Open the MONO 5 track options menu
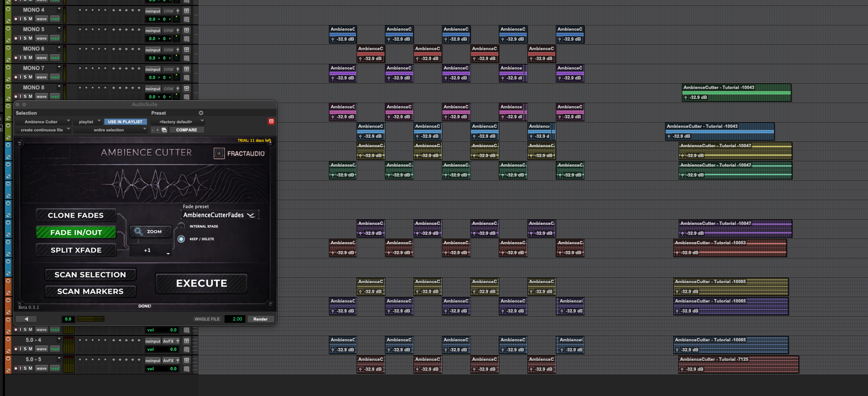 pos(59,28)
